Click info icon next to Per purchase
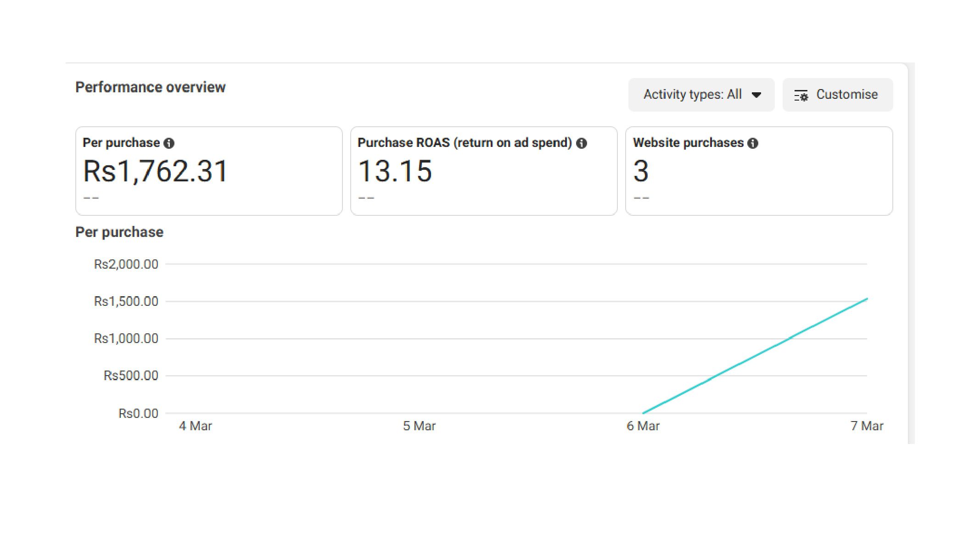This screenshot has height=551, width=980. pyautogui.click(x=169, y=143)
